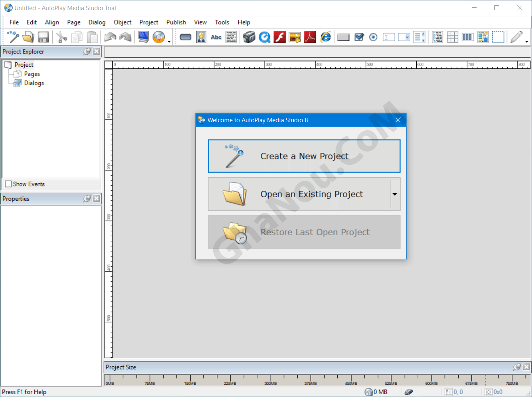Viewport: 532px width, 397px height.
Task: Insert an image object (portrait icon)
Action: click(201, 37)
